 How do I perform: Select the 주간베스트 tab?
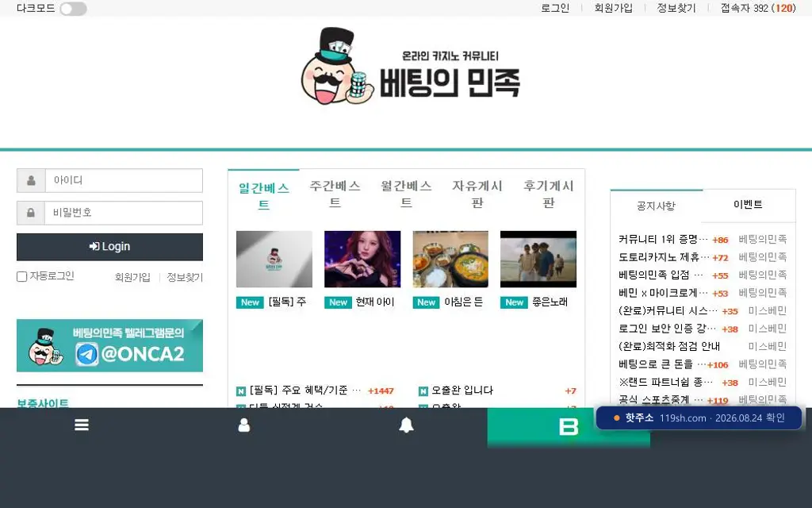pos(335,194)
